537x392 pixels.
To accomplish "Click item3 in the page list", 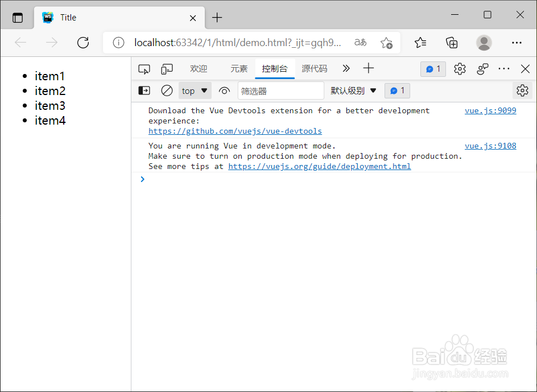I will pos(50,106).
